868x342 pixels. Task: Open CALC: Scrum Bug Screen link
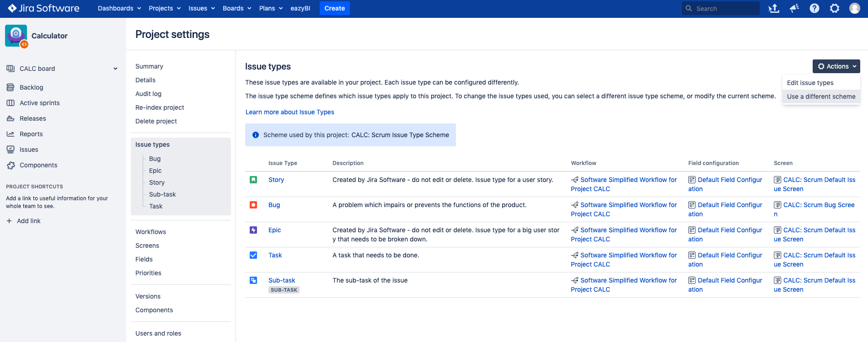[814, 209]
